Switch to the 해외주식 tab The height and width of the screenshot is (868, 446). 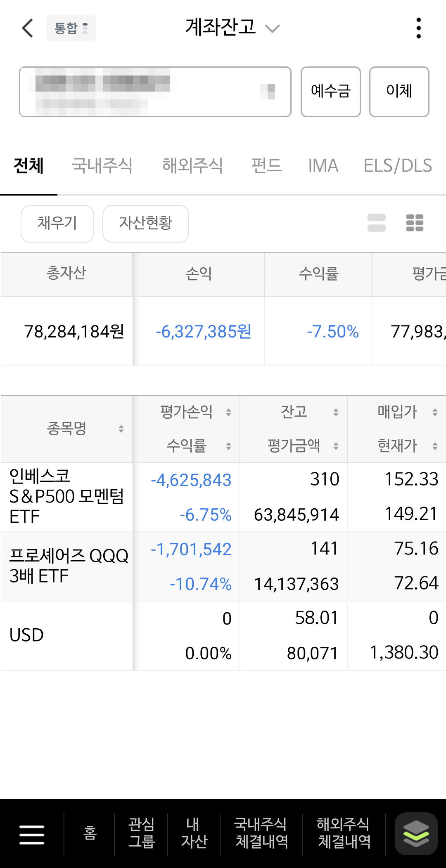tap(192, 166)
